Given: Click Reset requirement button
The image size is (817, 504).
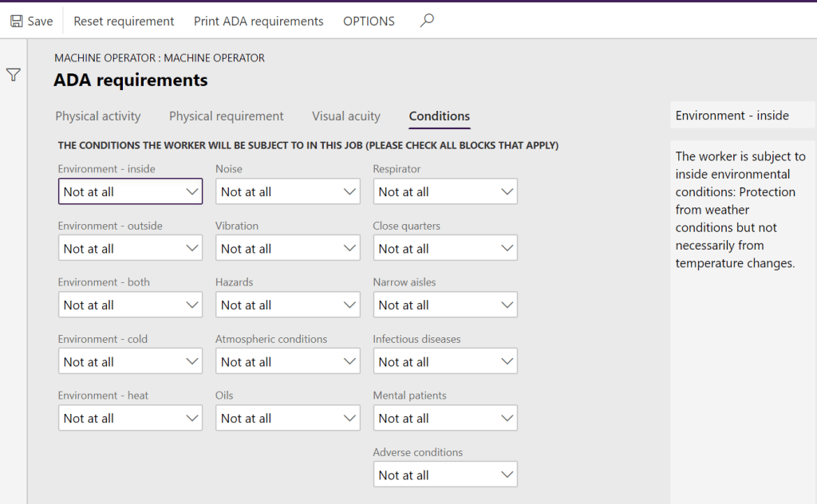Looking at the screenshot, I should (124, 22).
